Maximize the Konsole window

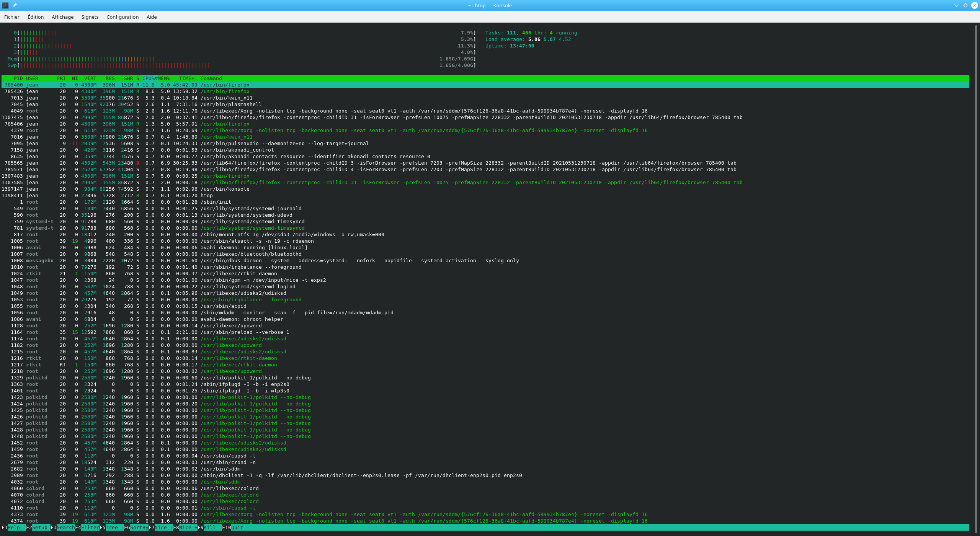965,5
